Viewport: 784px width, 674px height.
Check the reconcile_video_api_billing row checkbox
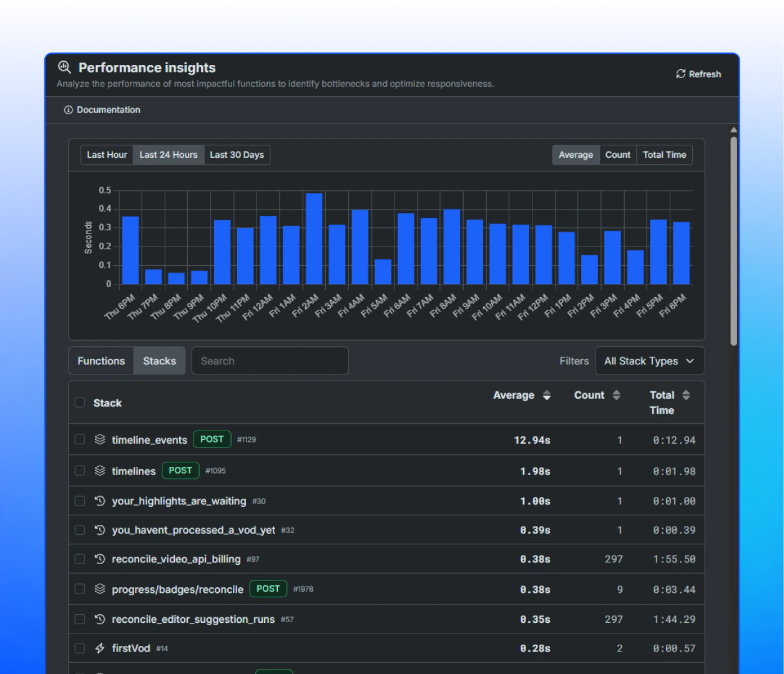coord(80,559)
